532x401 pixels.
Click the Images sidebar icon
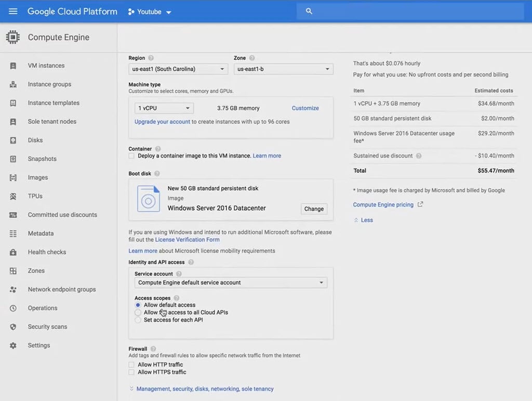(13, 177)
